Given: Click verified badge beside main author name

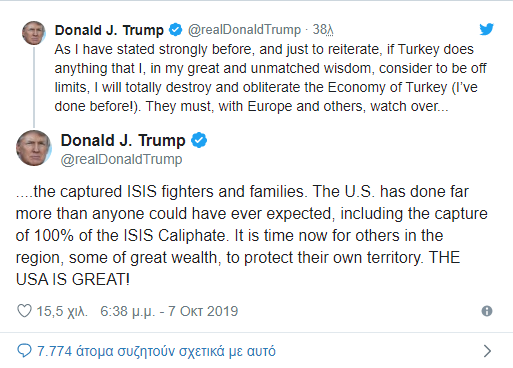Looking at the screenshot, I should (x=199, y=140).
